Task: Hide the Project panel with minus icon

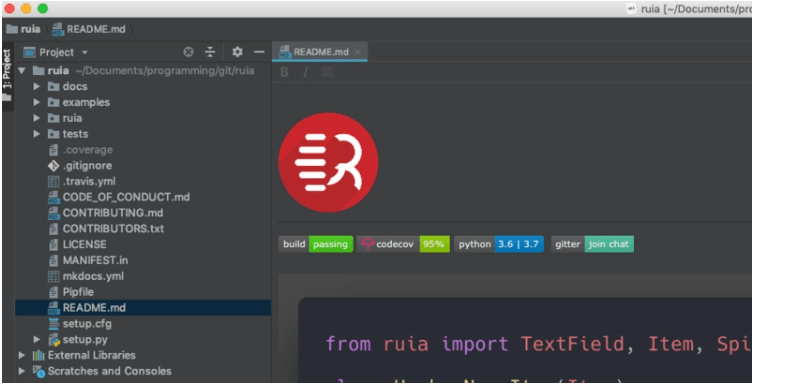Action: [x=259, y=52]
